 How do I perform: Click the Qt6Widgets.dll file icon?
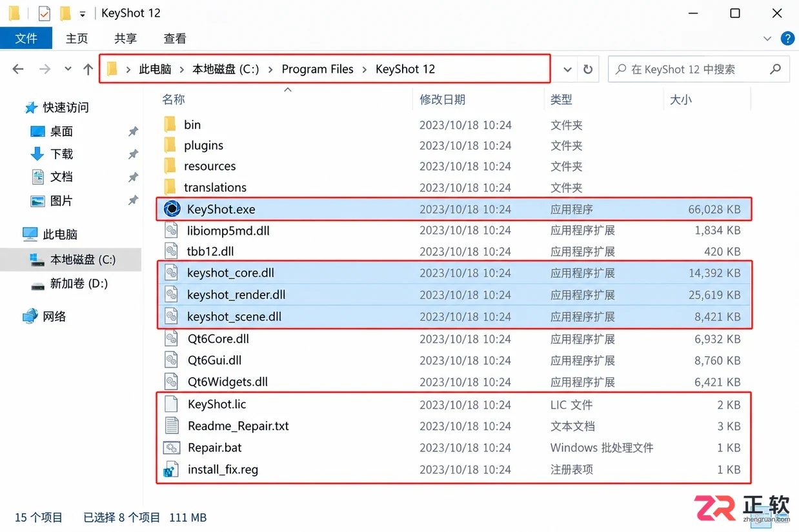(x=171, y=382)
